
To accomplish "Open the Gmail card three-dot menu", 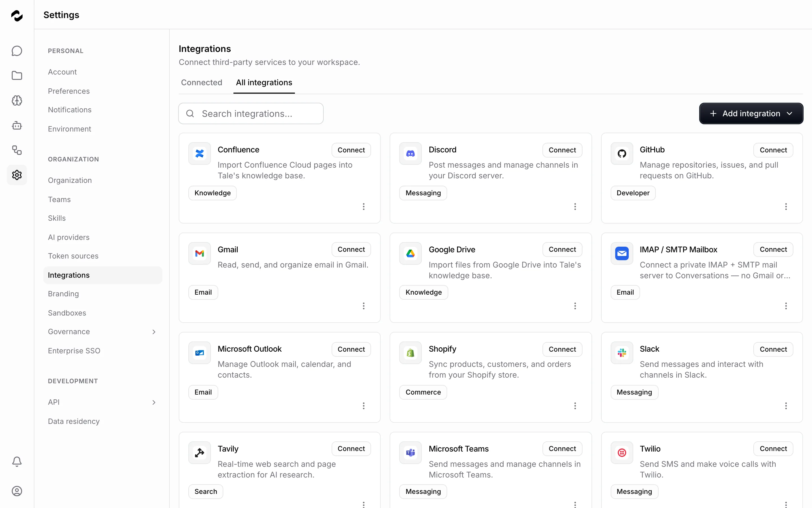I will pyautogui.click(x=363, y=306).
